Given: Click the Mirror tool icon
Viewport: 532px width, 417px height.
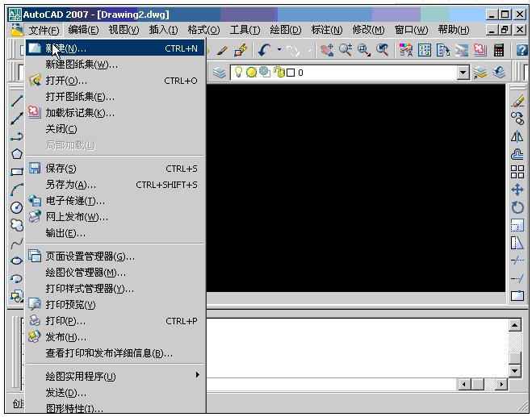Looking at the screenshot, I should pyautogui.click(x=517, y=136).
